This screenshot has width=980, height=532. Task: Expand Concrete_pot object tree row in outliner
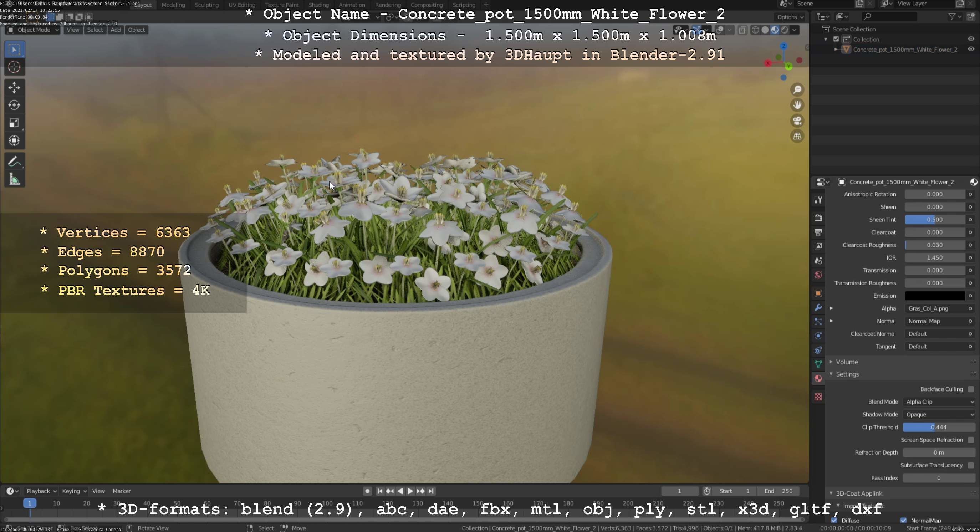pyautogui.click(x=836, y=50)
